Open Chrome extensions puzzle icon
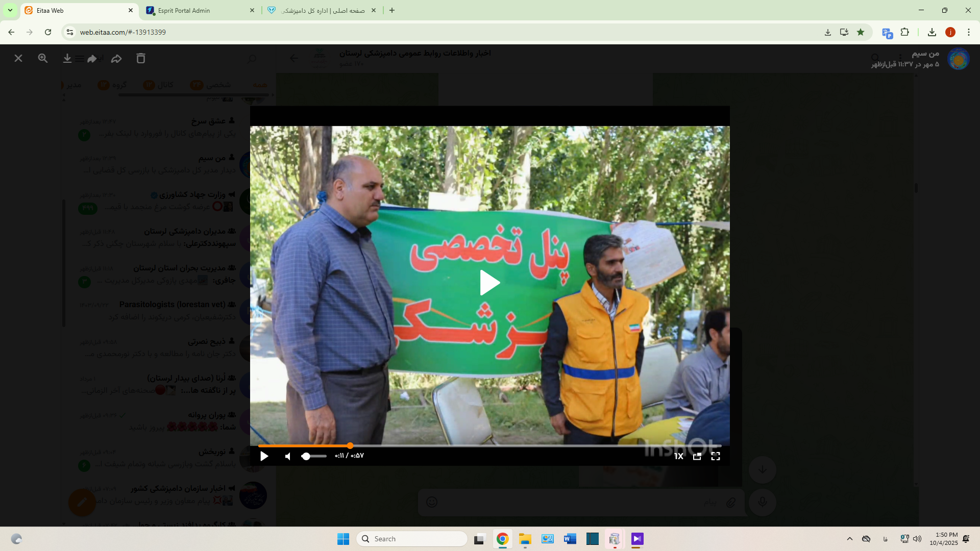The image size is (980, 551). [x=904, y=32]
